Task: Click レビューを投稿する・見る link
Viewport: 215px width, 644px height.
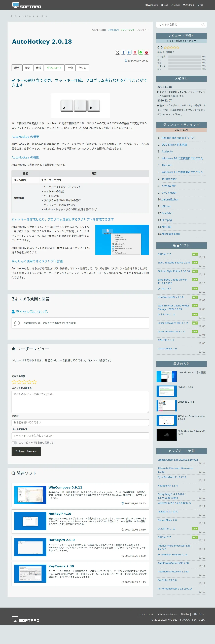Action: point(182,41)
